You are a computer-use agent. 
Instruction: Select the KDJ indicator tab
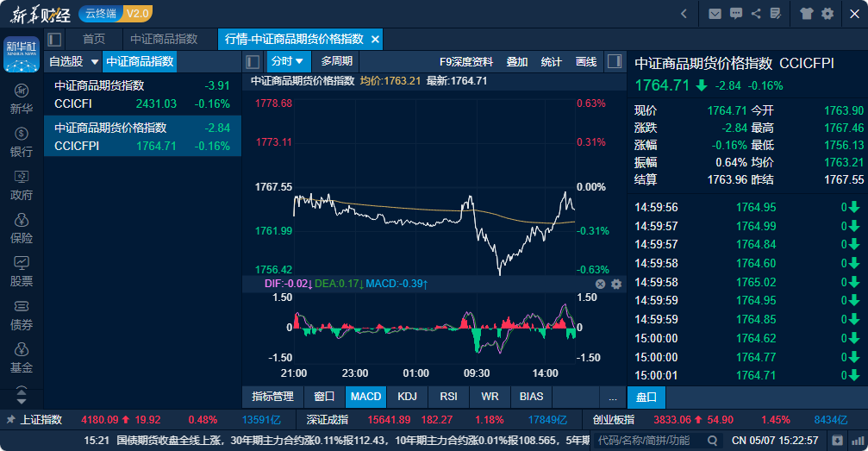408,397
